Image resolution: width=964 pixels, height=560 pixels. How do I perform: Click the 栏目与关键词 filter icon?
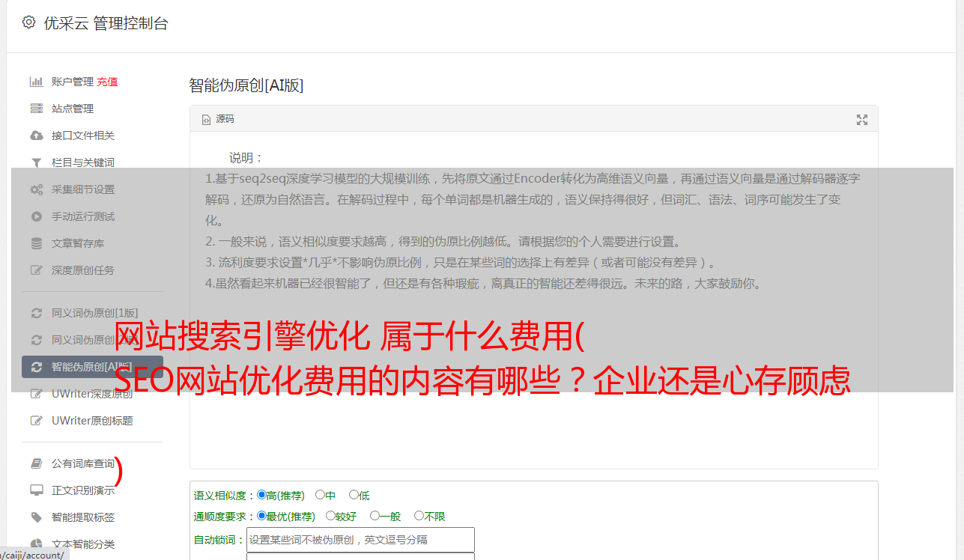click(x=36, y=162)
